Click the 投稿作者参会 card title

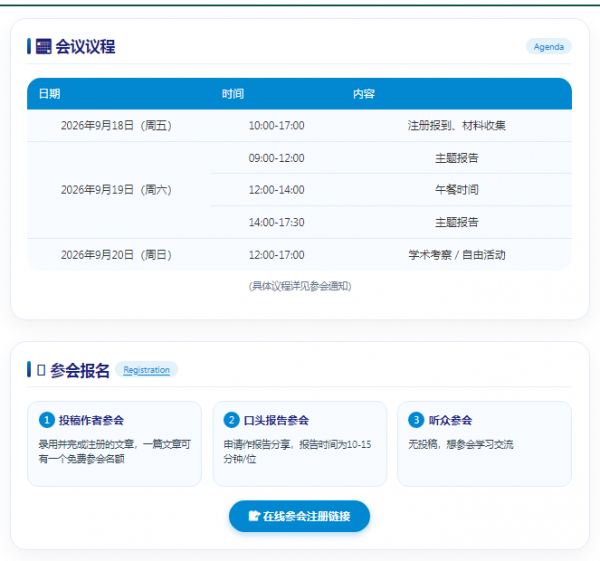tap(91, 420)
